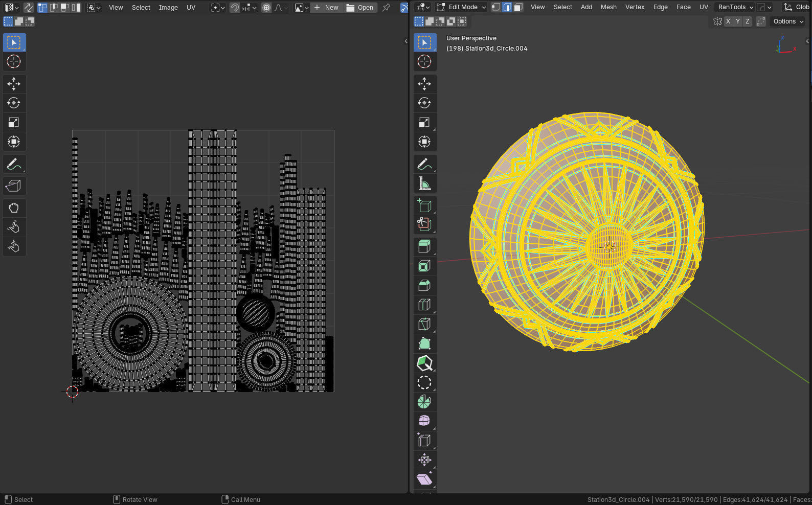Pick the UV editor Cursor tool
812x505 pixels.
(x=14, y=62)
